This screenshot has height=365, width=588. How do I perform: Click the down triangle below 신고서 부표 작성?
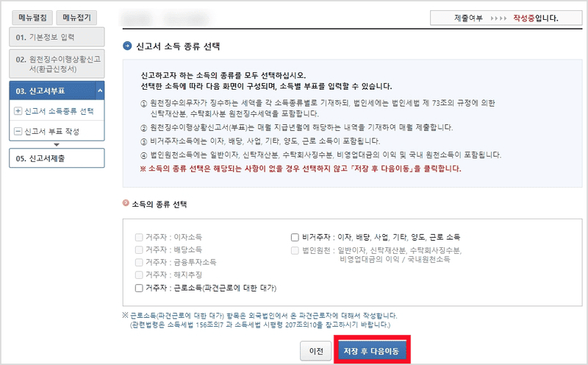tap(57, 144)
